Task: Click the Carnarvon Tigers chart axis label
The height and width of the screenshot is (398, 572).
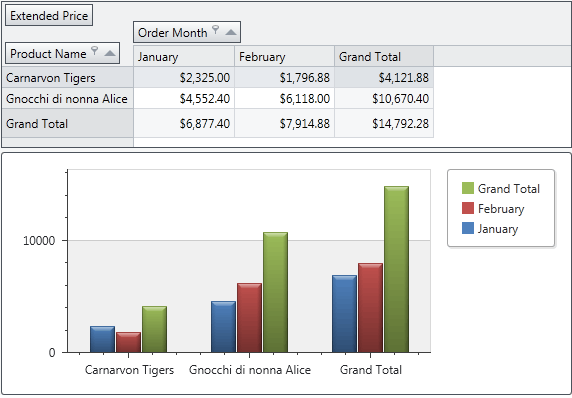Action: click(x=129, y=370)
